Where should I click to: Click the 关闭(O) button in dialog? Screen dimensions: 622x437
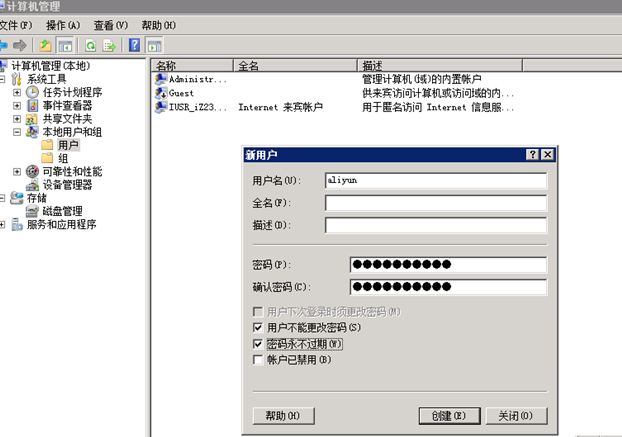pyautogui.click(x=515, y=415)
